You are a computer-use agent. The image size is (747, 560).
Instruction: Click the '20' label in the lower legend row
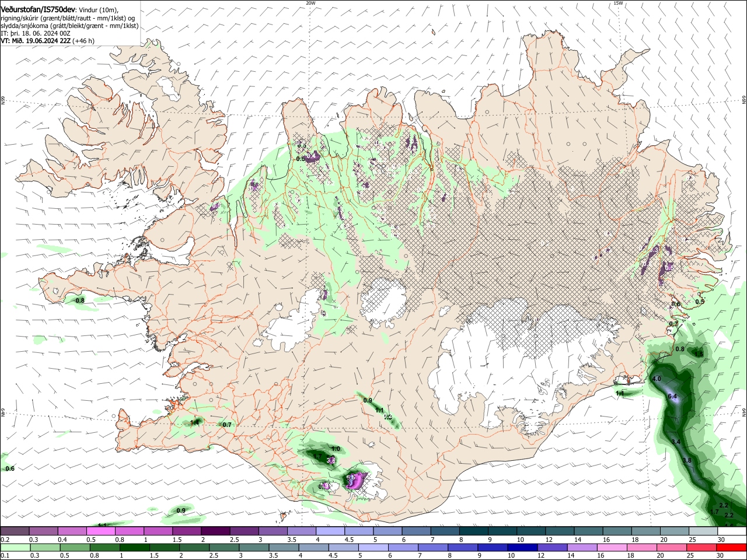coord(661,556)
